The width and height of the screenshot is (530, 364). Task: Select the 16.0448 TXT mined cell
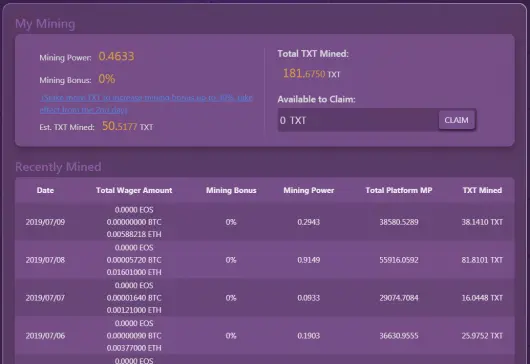pyautogui.click(x=482, y=298)
